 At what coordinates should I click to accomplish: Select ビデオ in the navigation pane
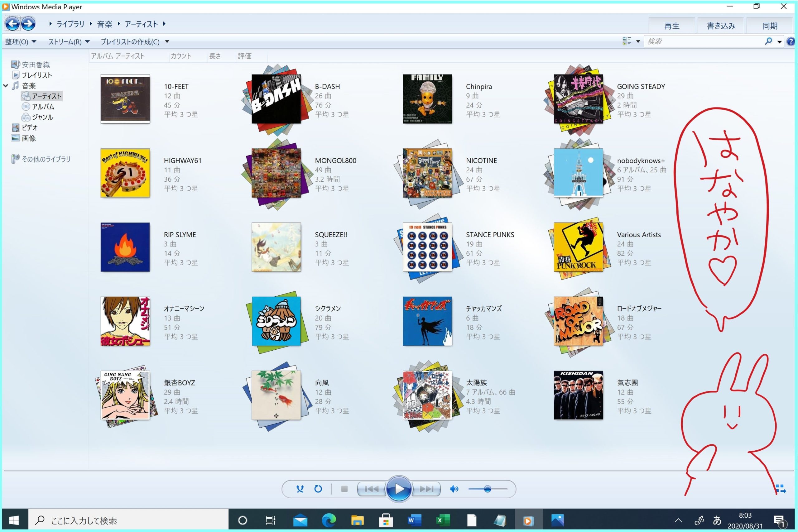[30, 127]
